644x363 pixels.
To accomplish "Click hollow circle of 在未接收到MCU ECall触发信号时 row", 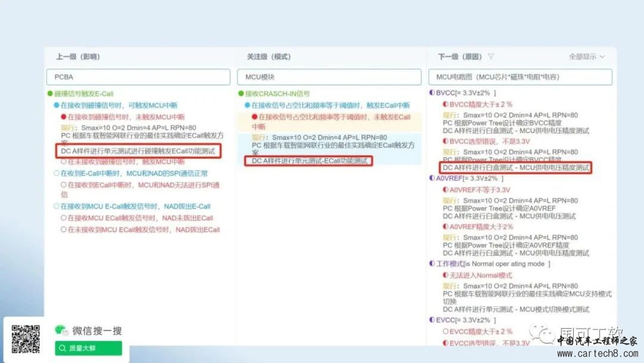I will [64, 229].
